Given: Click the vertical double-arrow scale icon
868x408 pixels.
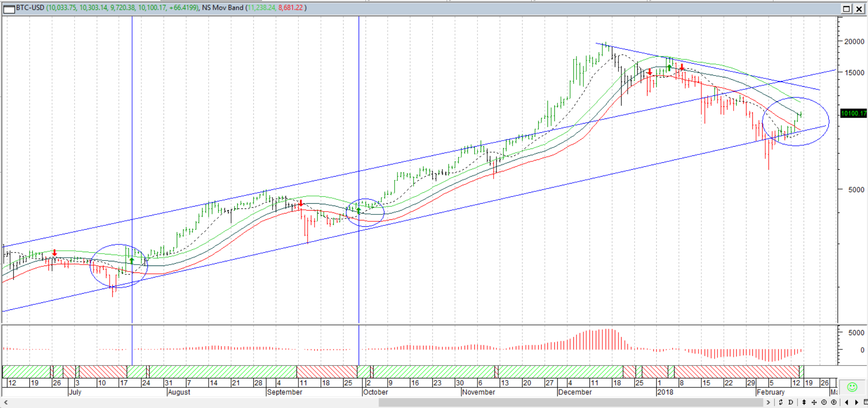Looking at the screenshot, I should (x=804, y=402).
